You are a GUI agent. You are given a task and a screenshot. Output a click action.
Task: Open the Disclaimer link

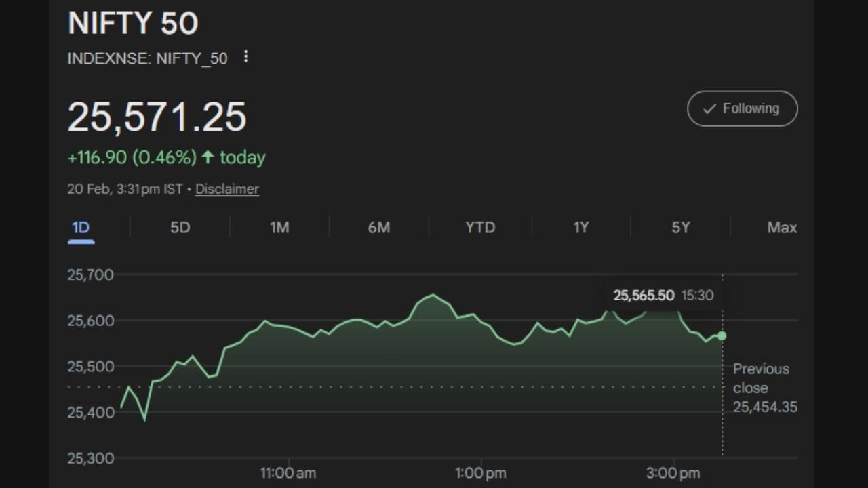[x=227, y=189]
